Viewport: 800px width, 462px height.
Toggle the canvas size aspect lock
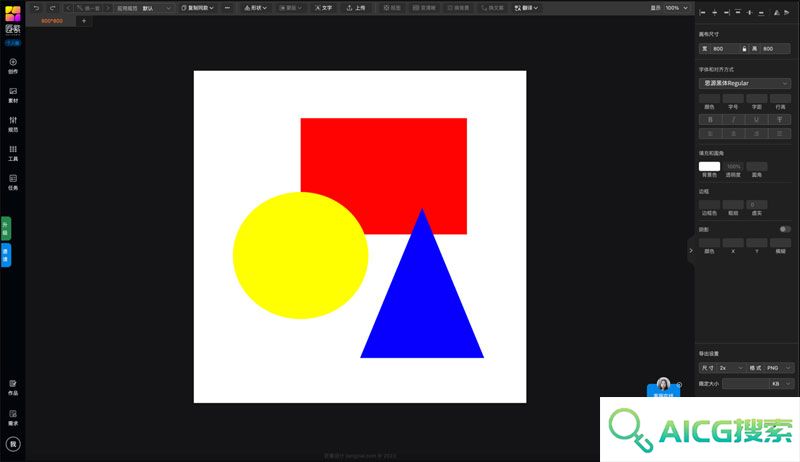tap(744, 48)
